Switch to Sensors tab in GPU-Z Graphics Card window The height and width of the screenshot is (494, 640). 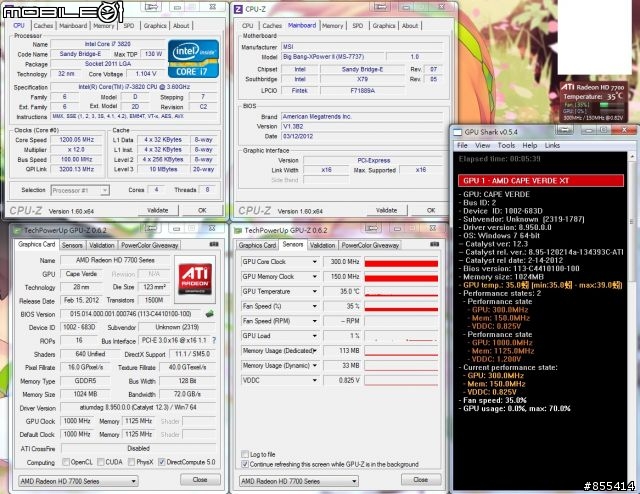[72, 245]
